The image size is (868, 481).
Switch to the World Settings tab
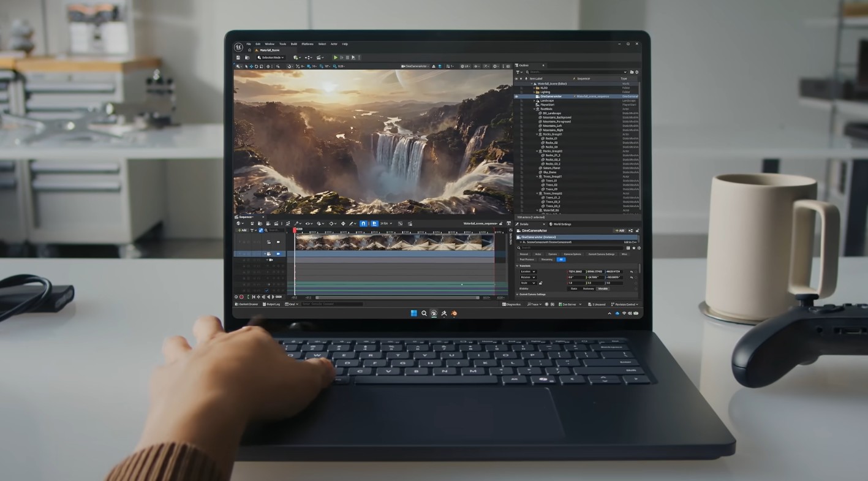560,224
